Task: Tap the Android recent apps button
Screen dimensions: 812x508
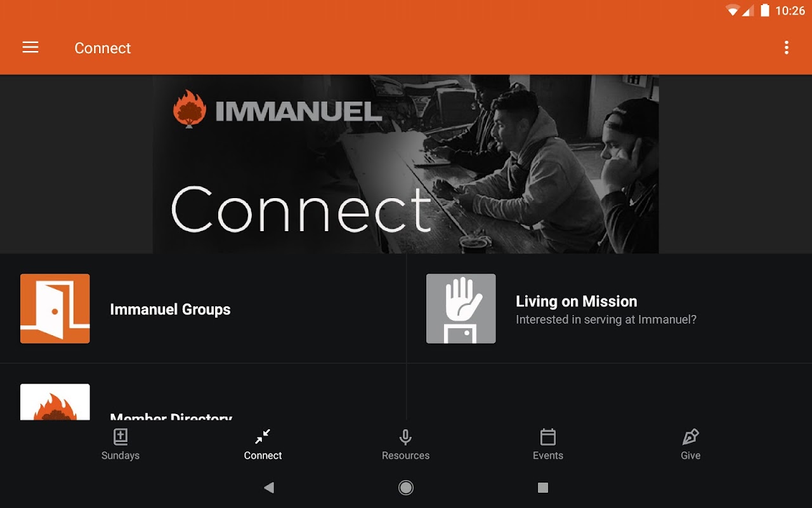Action: [x=543, y=488]
